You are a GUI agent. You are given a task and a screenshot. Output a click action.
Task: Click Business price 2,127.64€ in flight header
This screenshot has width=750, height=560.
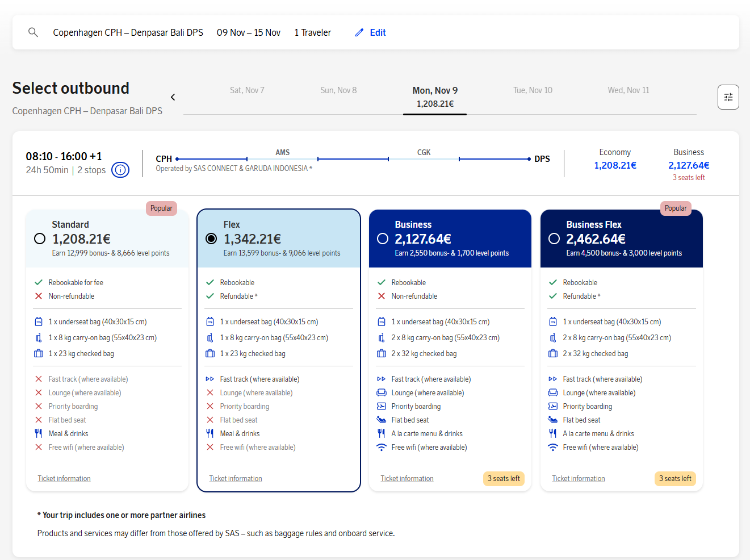coord(689,165)
